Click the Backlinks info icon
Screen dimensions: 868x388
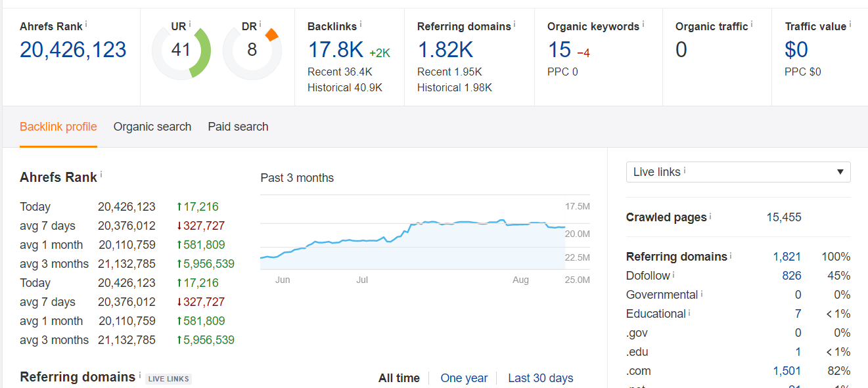[x=361, y=24]
